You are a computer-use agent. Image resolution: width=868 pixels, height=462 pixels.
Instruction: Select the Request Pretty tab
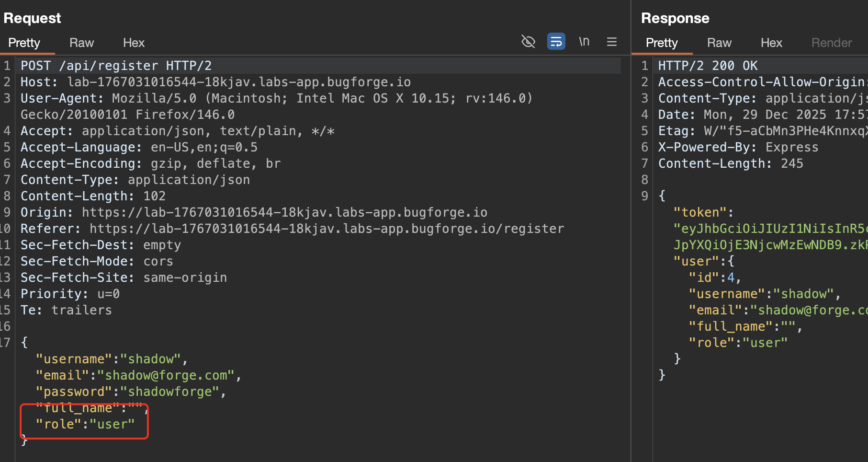click(24, 43)
